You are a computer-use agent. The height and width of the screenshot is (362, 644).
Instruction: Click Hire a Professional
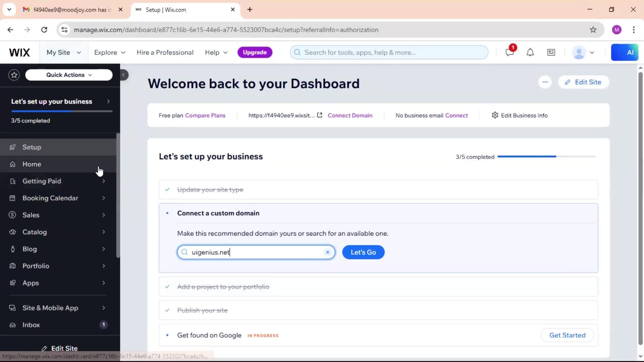click(x=165, y=53)
